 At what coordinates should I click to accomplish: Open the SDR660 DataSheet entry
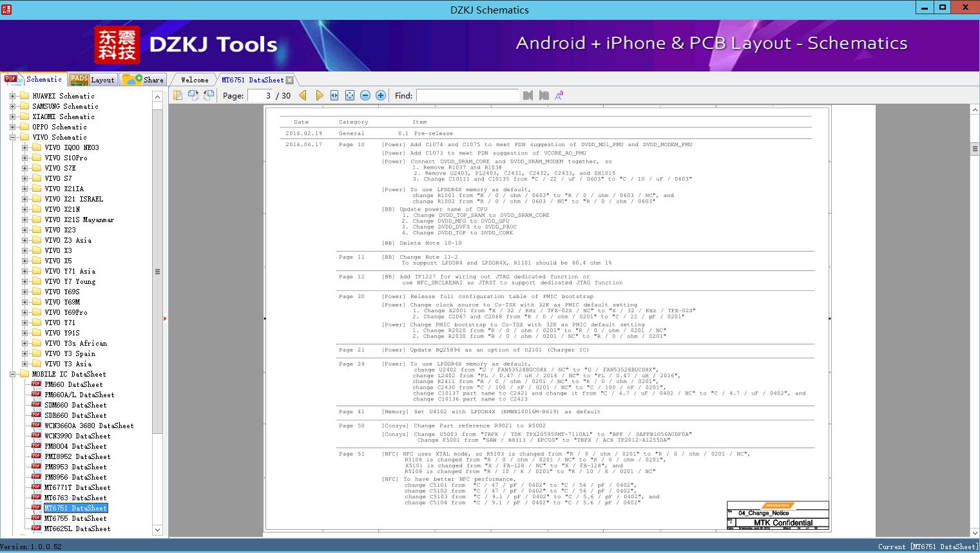click(75, 415)
